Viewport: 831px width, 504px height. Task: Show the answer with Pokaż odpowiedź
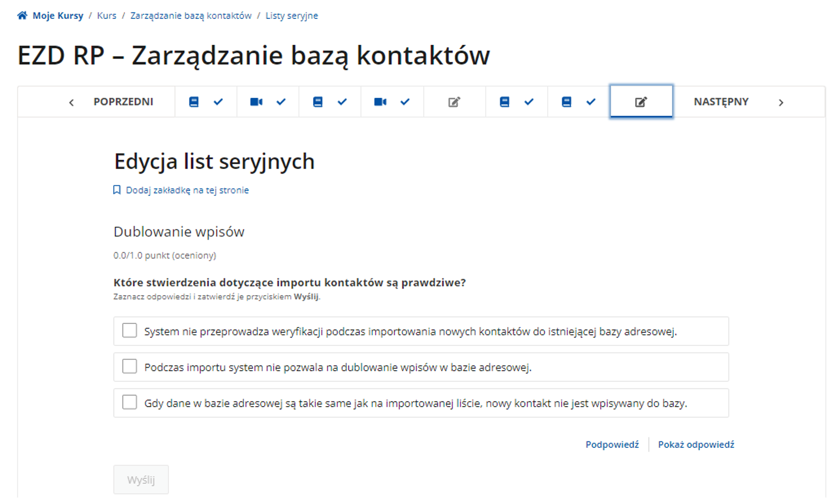[x=696, y=444]
